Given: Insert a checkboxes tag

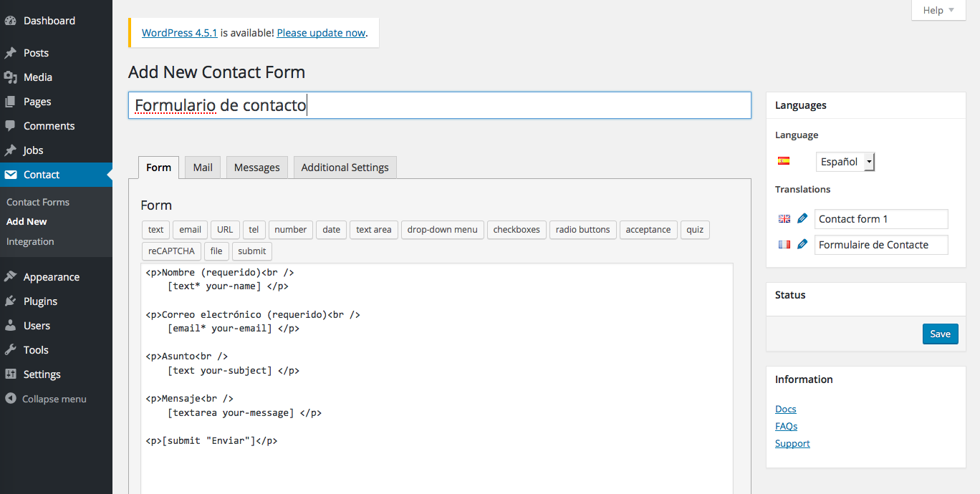Looking at the screenshot, I should point(517,230).
